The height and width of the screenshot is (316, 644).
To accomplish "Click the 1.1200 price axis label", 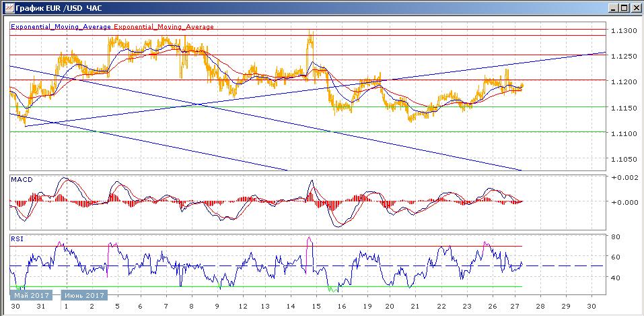I will (622, 82).
